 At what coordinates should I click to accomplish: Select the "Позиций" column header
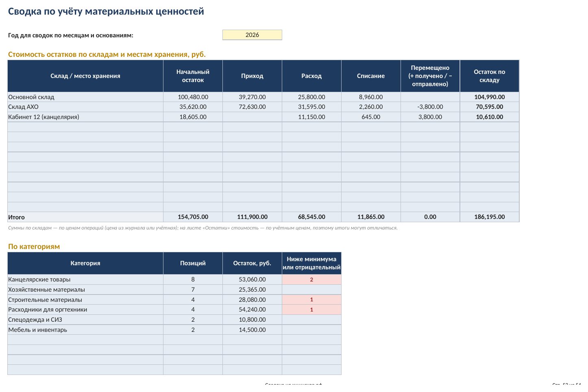click(x=193, y=263)
